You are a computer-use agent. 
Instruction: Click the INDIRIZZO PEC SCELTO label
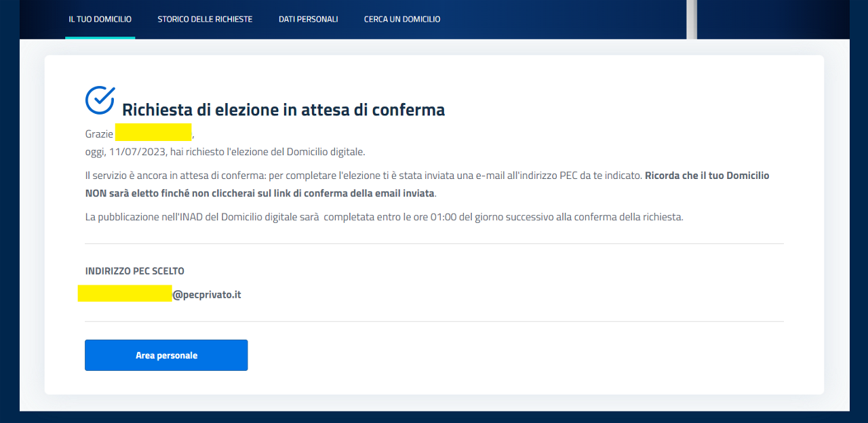[134, 271]
